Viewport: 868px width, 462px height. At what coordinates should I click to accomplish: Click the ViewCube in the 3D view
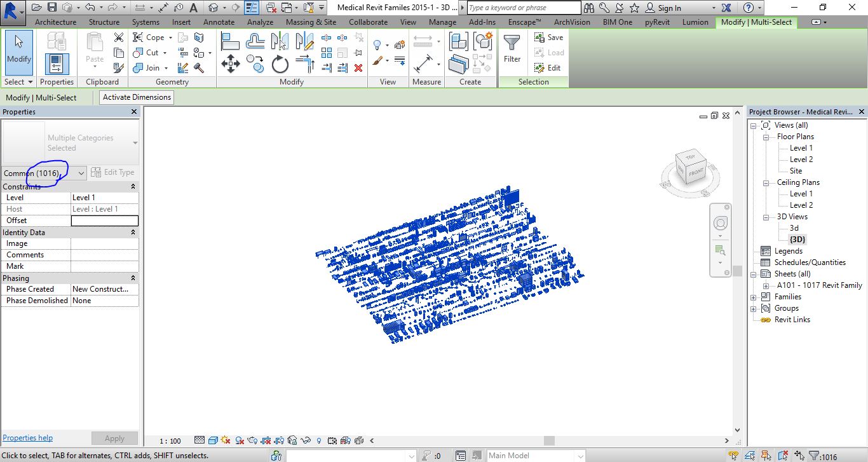(689, 166)
